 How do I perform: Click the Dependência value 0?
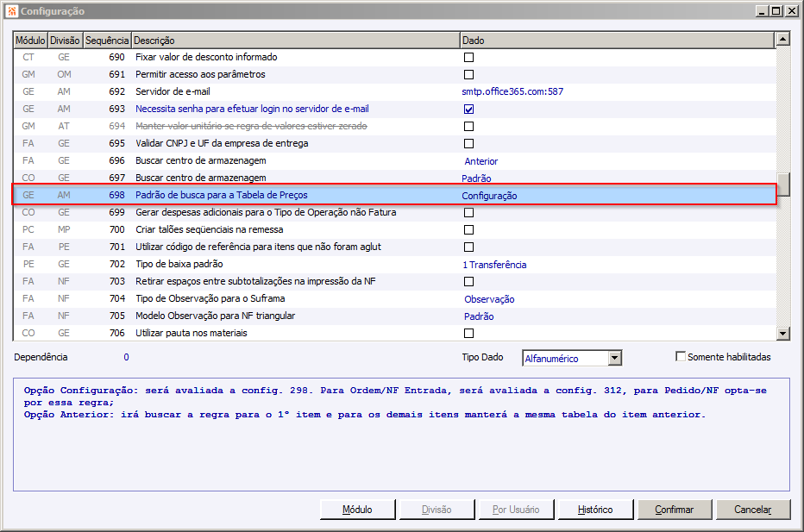point(126,357)
